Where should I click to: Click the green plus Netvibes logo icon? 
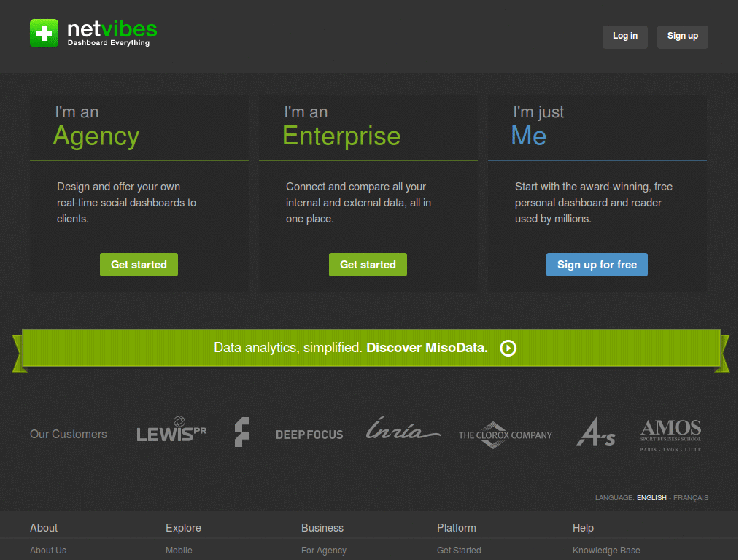pyautogui.click(x=44, y=34)
